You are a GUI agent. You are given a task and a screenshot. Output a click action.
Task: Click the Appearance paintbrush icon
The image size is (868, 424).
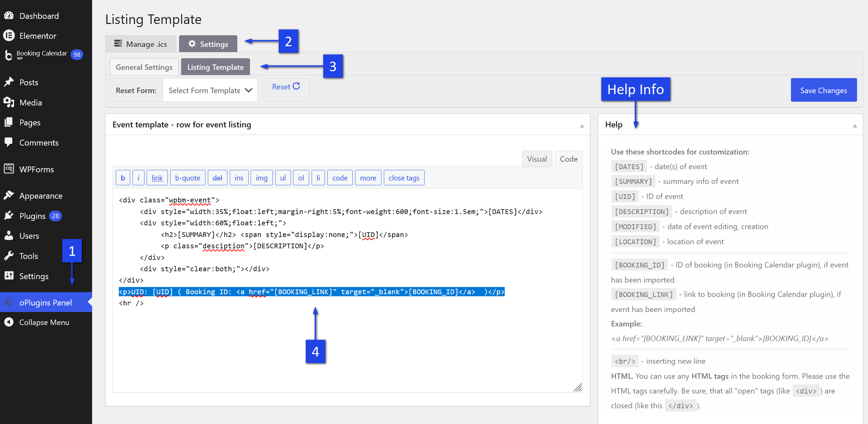(9, 196)
